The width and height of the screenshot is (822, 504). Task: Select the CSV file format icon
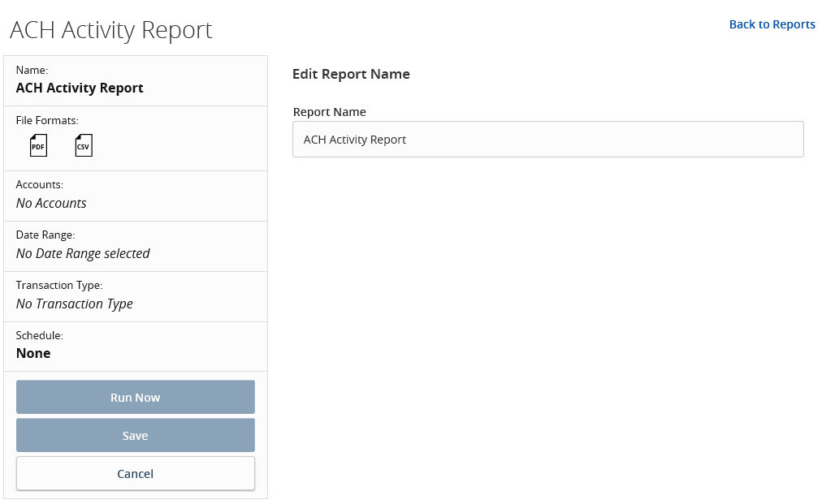(x=84, y=145)
